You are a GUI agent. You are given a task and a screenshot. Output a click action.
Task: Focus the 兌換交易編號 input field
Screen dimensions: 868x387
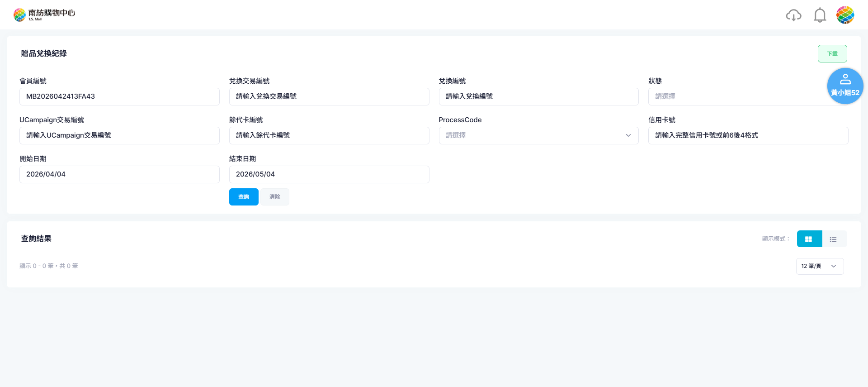(329, 96)
